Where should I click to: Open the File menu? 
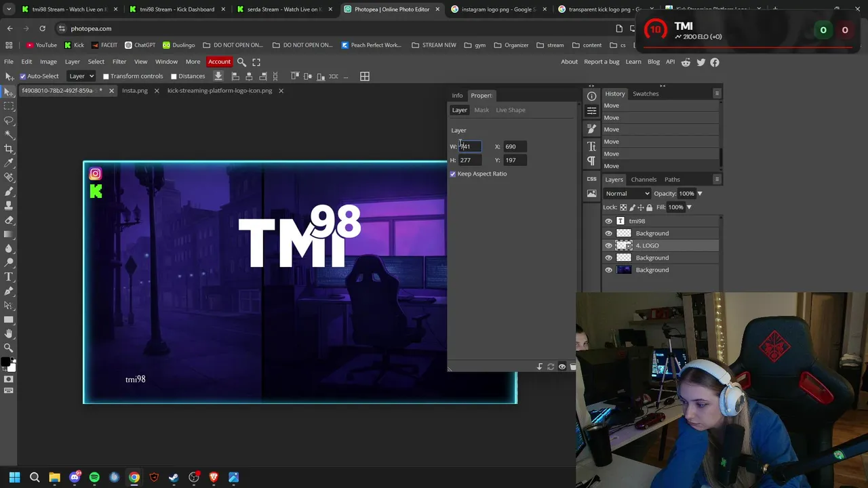pos(9,62)
